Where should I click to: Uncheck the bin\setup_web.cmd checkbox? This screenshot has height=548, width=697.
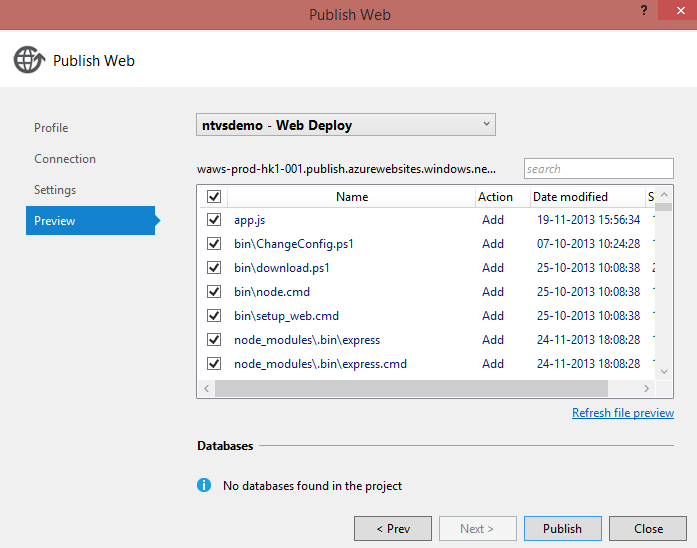pyautogui.click(x=214, y=316)
